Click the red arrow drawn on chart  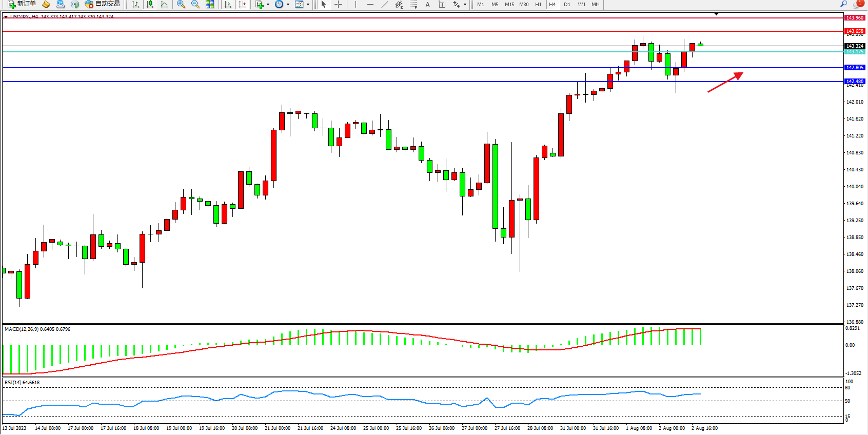(x=725, y=82)
